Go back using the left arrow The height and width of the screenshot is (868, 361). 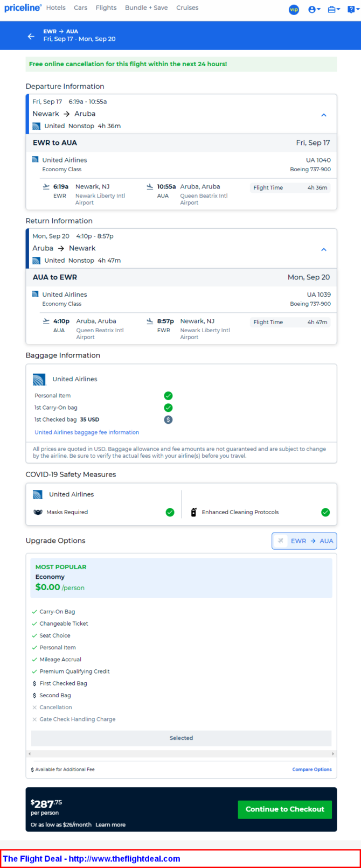(31, 36)
